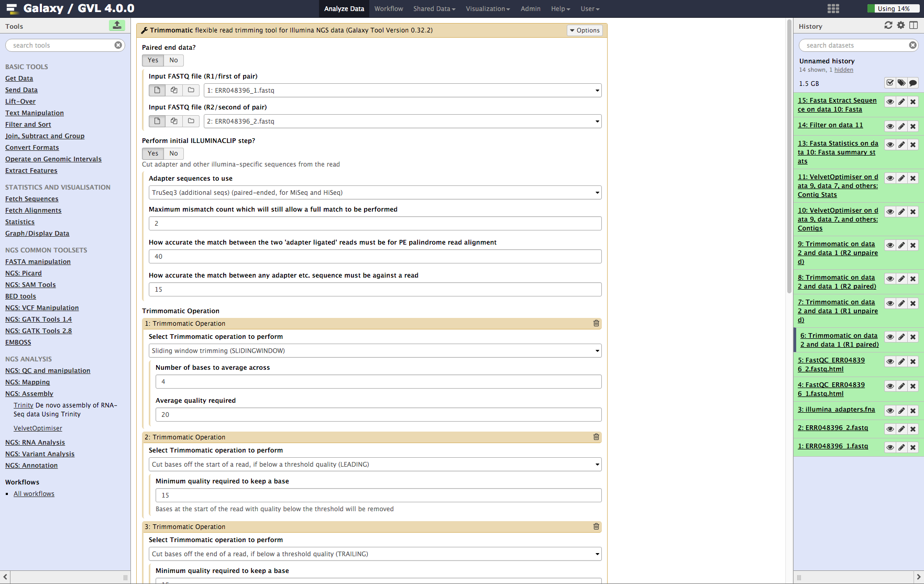924x584 pixels.
Task: Delete dataset 1 ERR048396_1.fastq from history
Action: click(913, 447)
